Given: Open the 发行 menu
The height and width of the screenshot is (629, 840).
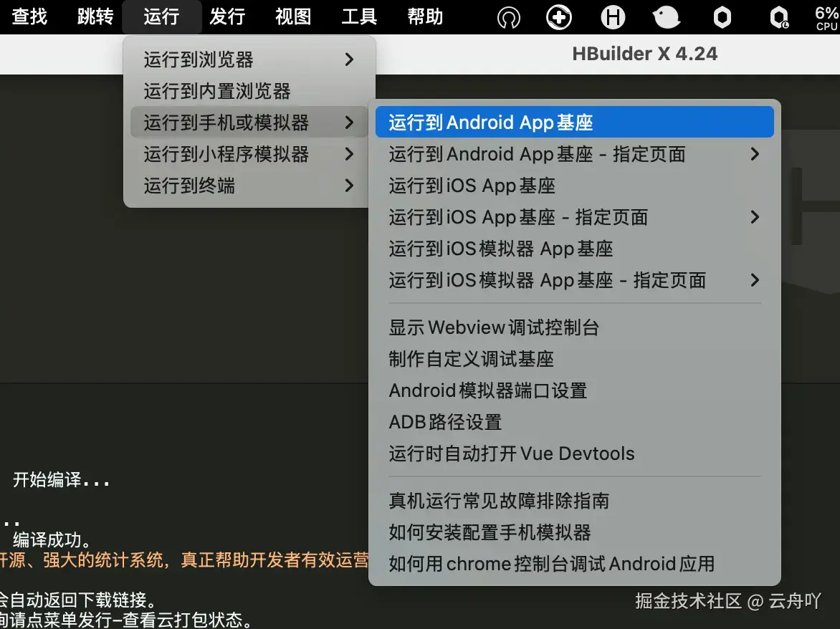Looking at the screenshot, I should click(x=227, y=16).
